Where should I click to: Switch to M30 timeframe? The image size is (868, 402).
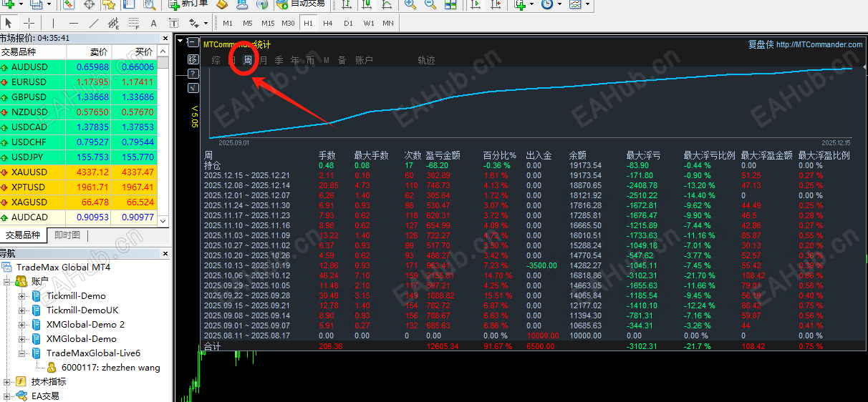pyautogui.click(x=288, y=24)
